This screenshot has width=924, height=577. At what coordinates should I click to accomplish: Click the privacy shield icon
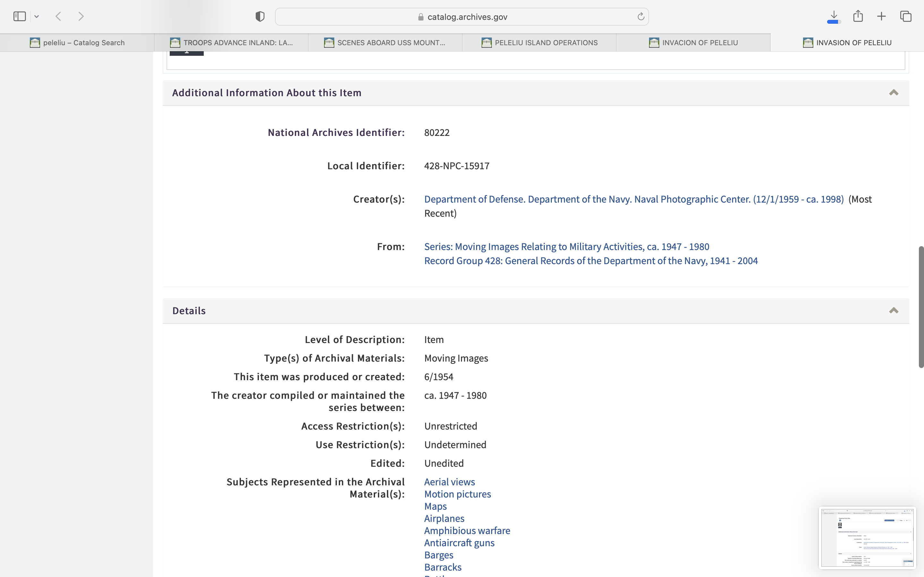[260, 16]
